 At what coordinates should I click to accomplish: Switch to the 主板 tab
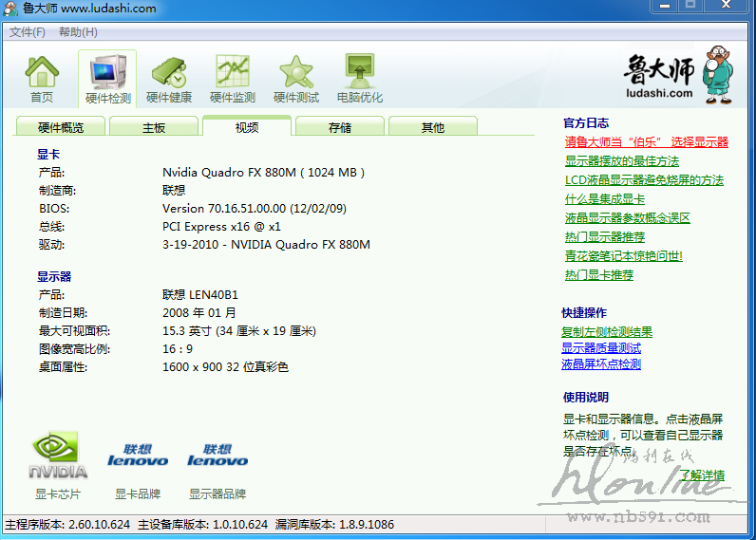click(x=154, y=128)
